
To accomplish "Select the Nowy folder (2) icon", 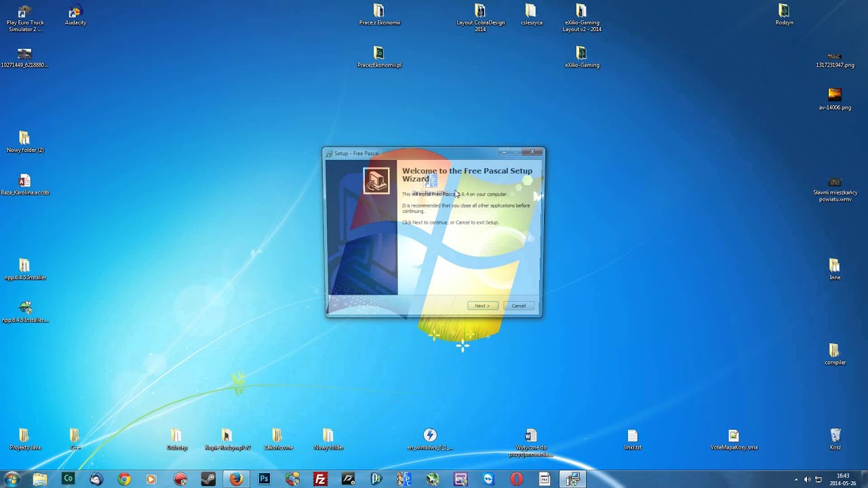I will pos(24,142).
